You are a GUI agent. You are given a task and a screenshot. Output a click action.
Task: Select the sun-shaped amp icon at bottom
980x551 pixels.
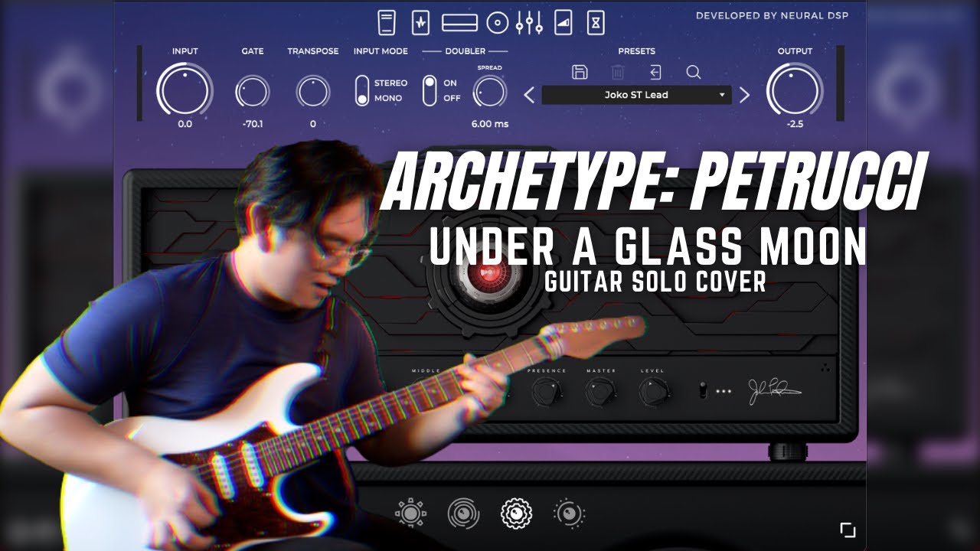click(410, 513)
